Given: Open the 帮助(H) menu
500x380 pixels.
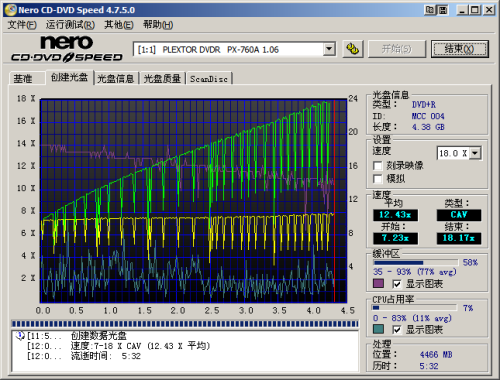Looking at the screenshot, I should [x=158, y=25].
